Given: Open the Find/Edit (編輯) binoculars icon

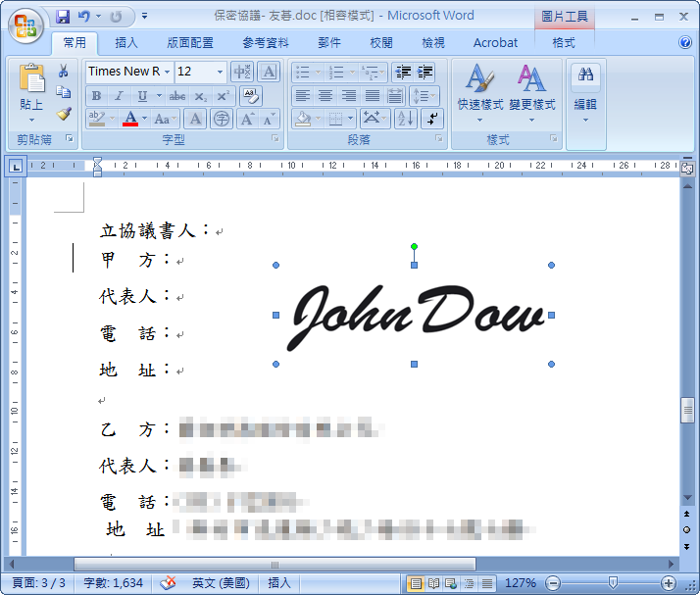Looking at the screenshot, I should click(x=585, y=88).
